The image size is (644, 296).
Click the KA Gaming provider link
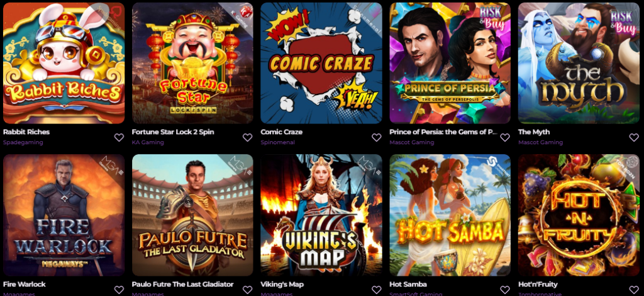[x=148, y=142]
